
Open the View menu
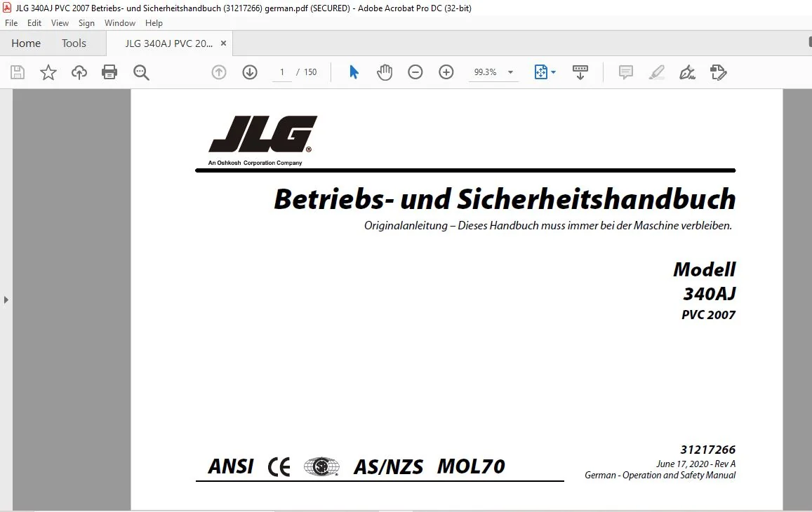pos(60,22)
